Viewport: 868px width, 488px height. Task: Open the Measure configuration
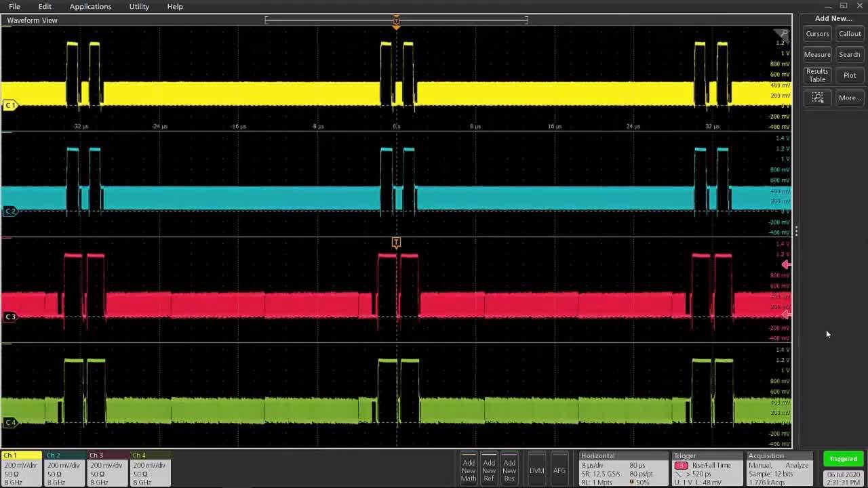click(816, 54)
